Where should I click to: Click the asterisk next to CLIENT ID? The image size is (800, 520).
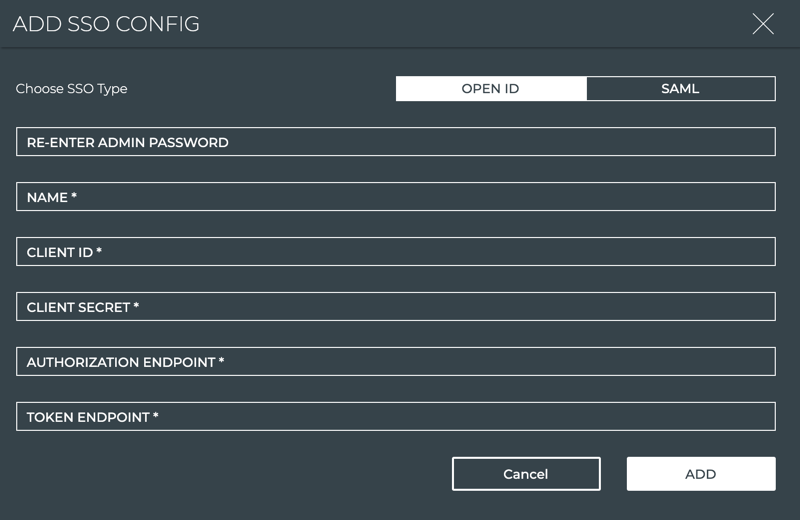click(99, 252)
